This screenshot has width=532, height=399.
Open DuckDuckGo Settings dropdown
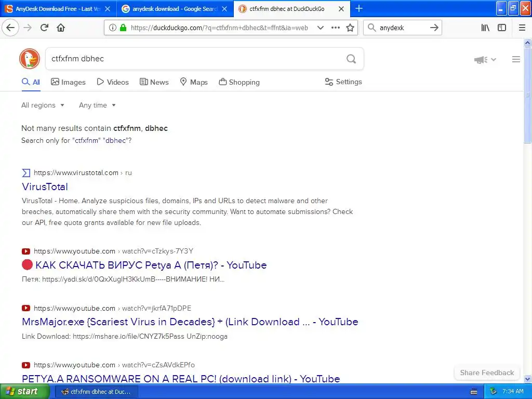343,82
